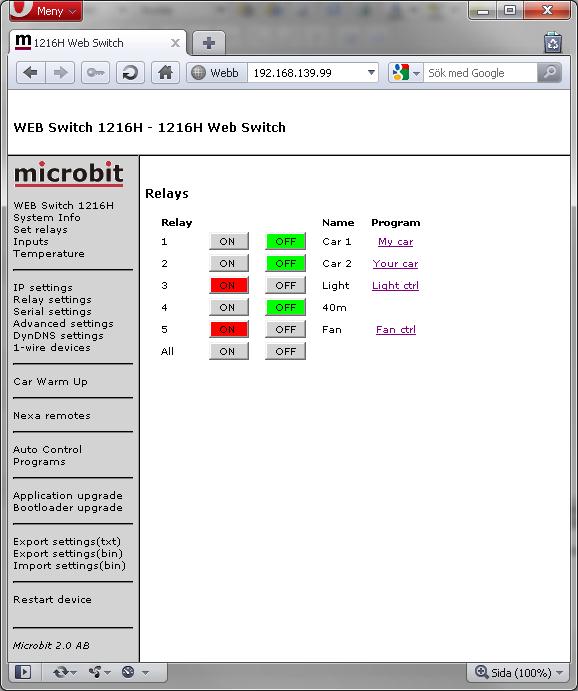Screen dimensions: 578x691
Task: Reload the page with the refresh icon
Action: click(130, 73)
